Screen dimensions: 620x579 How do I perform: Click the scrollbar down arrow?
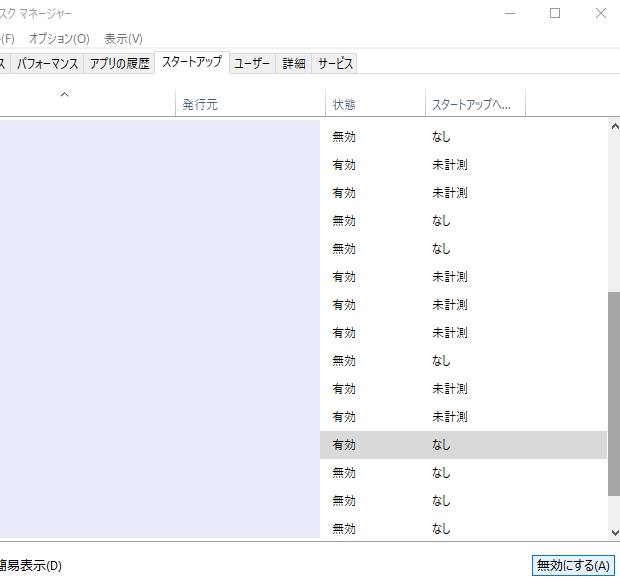click(613, 532)
